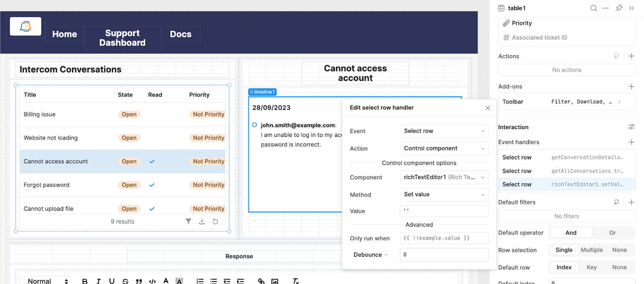Open the text color picker
This screenshot has width=644, height=284.
click(166, 281)
